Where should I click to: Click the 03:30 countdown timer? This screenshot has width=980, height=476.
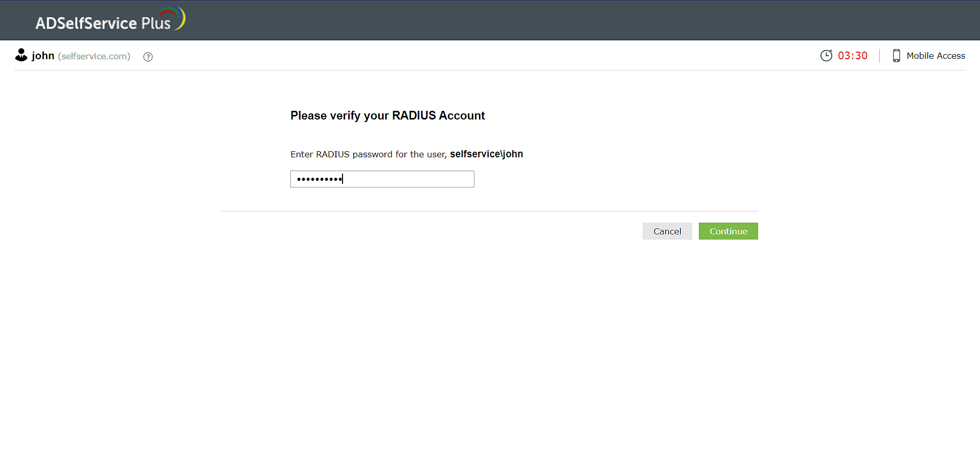click(853, 56)
